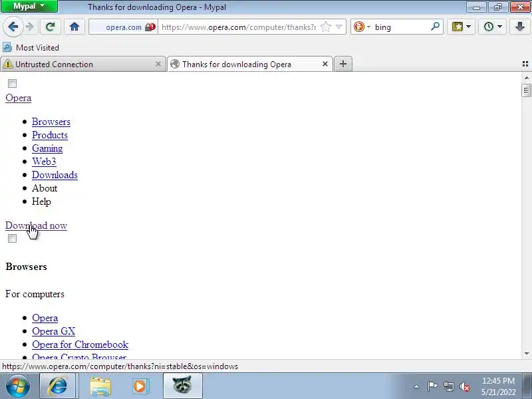Open the Windows Start menu
The width and height of the screenshot is (532, 399).
[x=18, y=386]
